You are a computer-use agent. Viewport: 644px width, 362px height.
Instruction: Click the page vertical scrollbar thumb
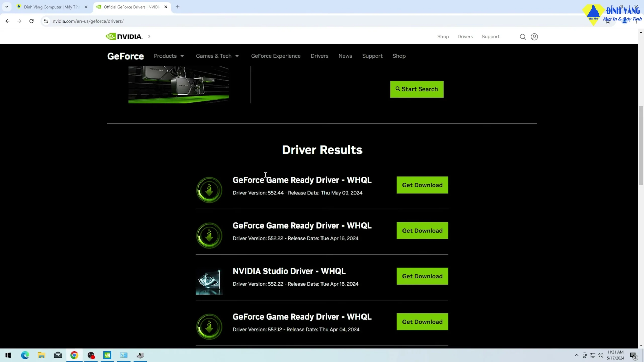641,145
